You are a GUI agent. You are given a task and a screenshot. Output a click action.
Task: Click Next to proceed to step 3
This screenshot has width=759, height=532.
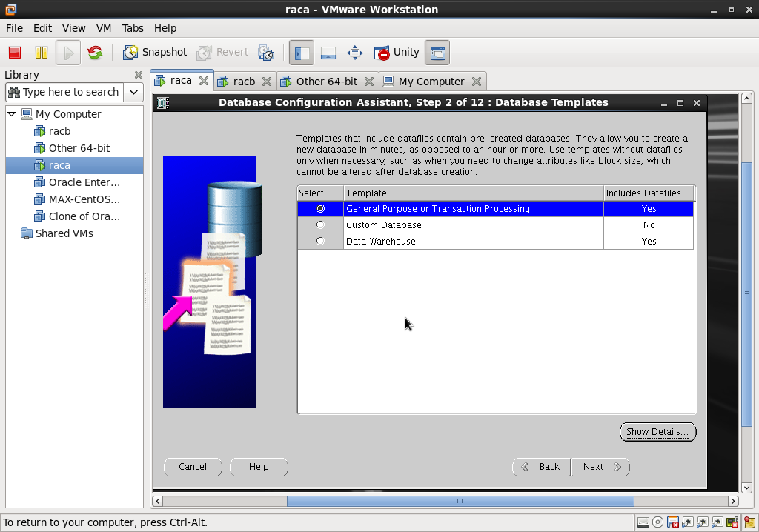(x=600, y=467)
